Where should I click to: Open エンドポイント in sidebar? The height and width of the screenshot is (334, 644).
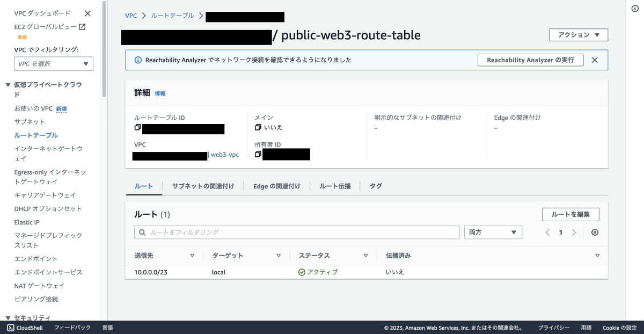pos(36,259)
